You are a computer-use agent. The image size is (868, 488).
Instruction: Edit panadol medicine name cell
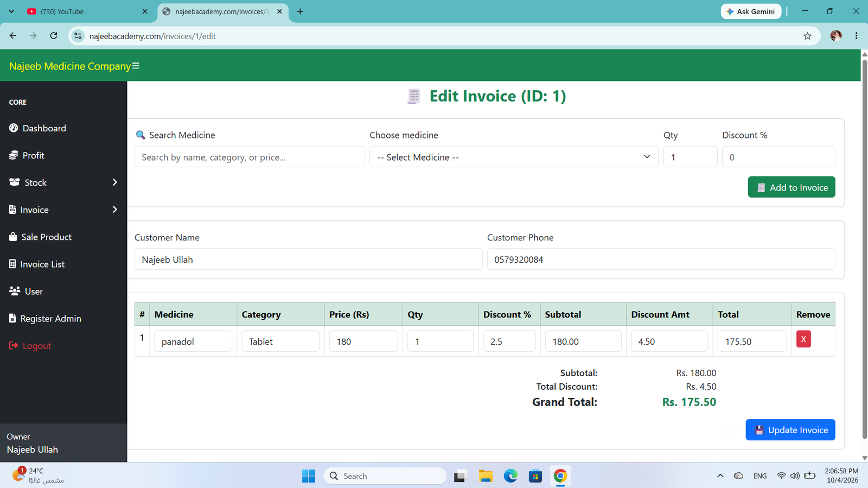coord(193,341)
